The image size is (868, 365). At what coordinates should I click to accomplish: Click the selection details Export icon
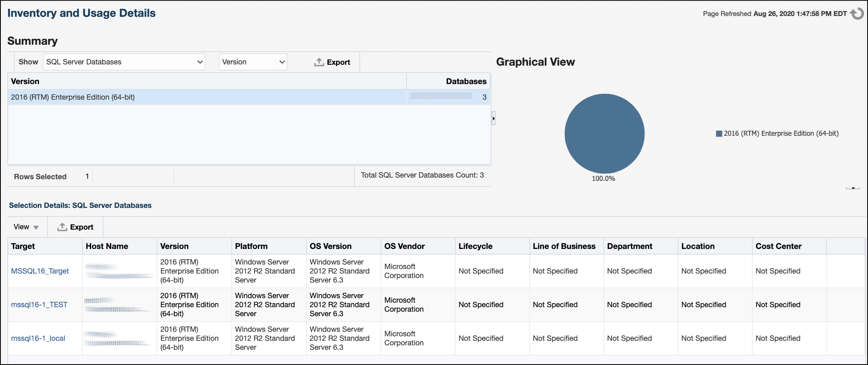click(x=62, y=227)
